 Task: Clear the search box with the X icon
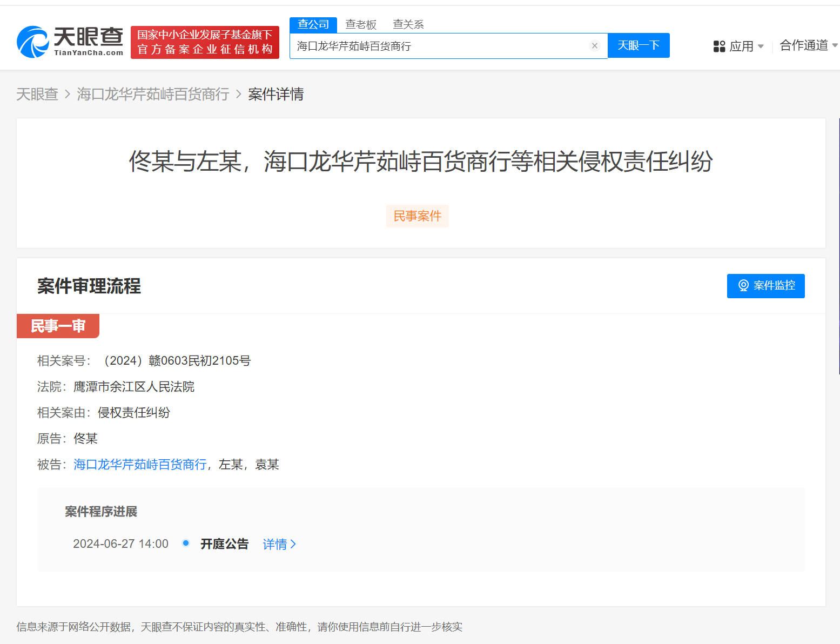coord(595,46)
